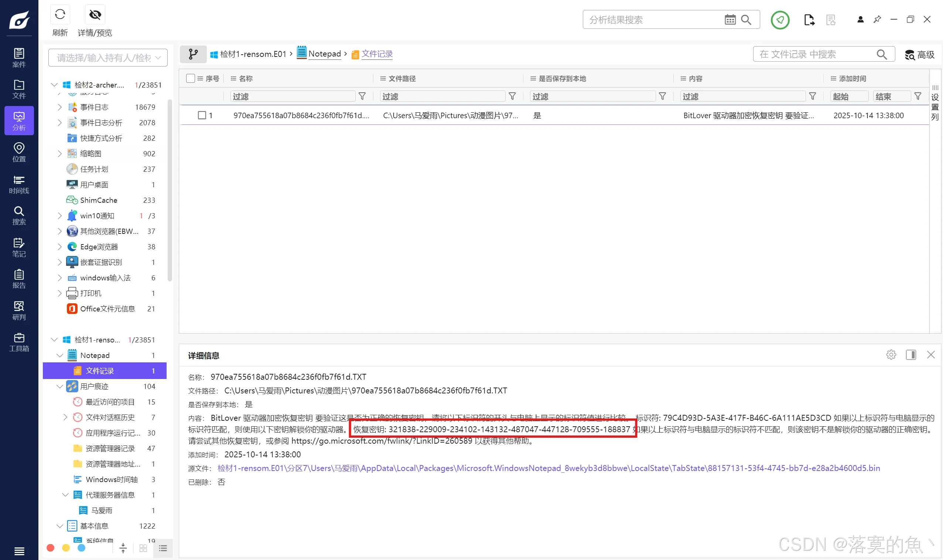Click the filter funnel for 名称 column
This screenshot has height=560, width=943.
click(x=362, y=96)
